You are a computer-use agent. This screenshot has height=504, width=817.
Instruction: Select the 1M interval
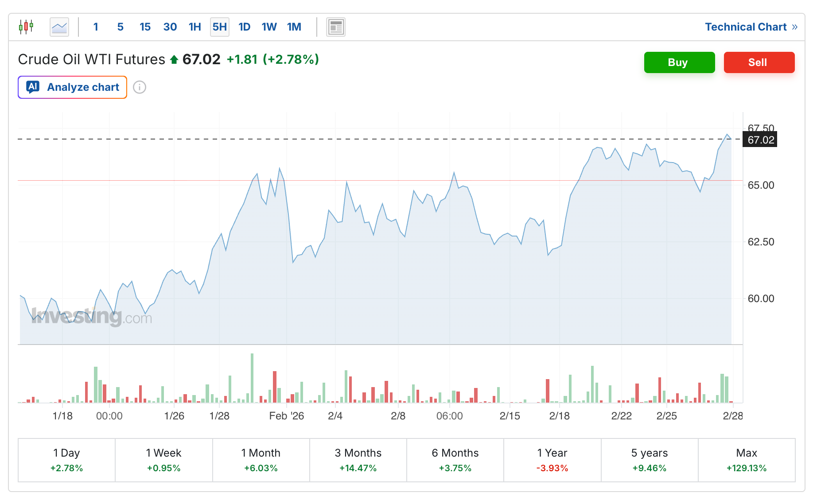(x=294, y=27)
